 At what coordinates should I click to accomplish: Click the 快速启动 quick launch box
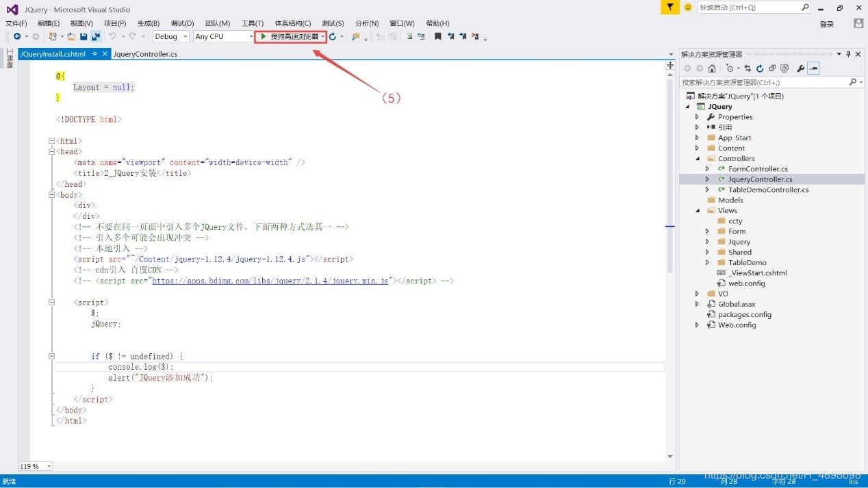click(754, 8)
